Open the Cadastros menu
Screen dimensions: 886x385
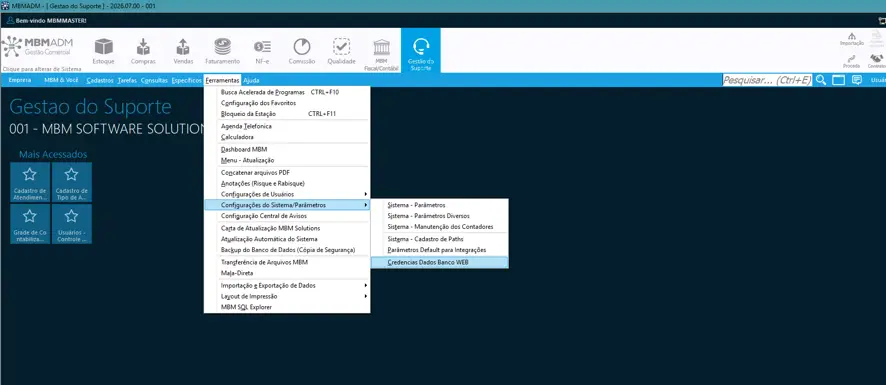[x=100, y=80]
